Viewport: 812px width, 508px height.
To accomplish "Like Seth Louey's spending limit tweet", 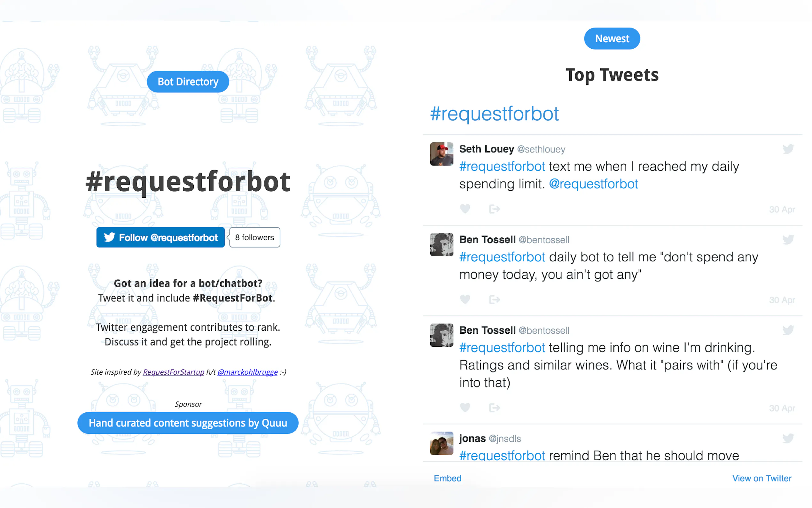I will (x=465, y=209).
